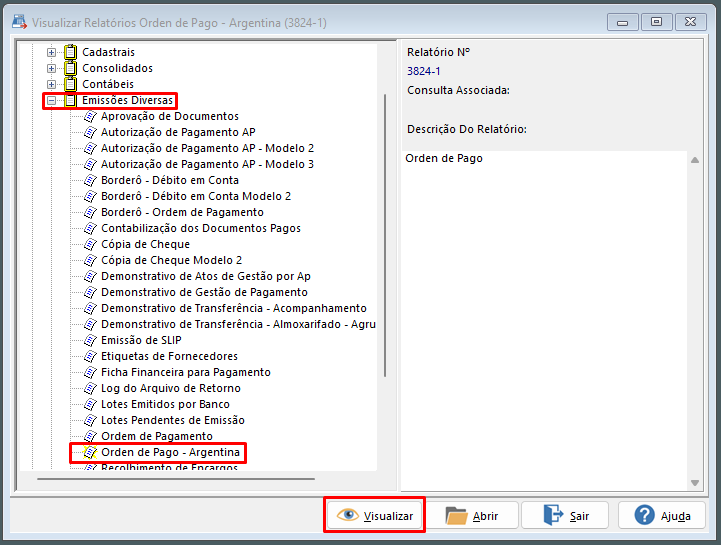Click report icon beside Borderô - Débito em Conta

pos(91,180)
